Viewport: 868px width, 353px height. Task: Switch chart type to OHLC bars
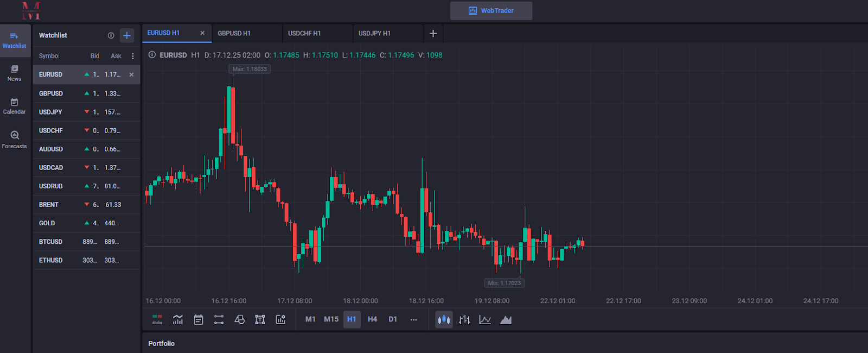click(464, 320)
